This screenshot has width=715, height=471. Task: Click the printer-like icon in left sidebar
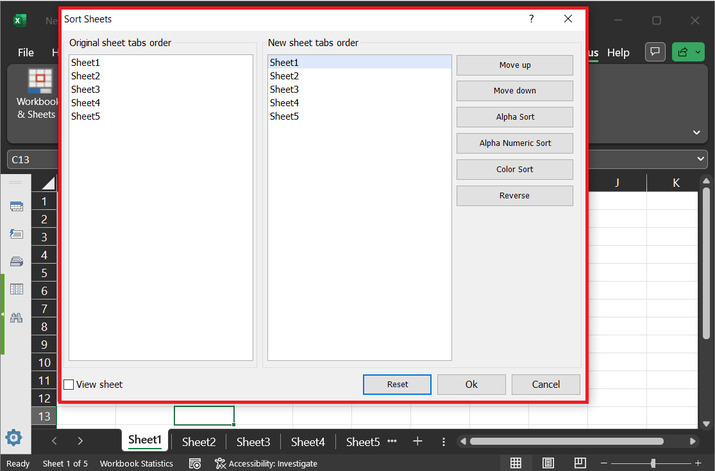(x=16, y=261)
